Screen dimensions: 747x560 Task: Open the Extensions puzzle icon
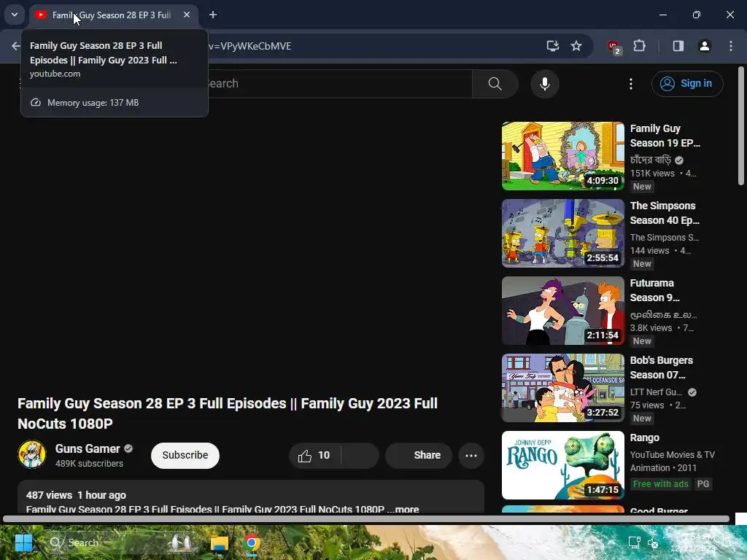coord(639,46)
